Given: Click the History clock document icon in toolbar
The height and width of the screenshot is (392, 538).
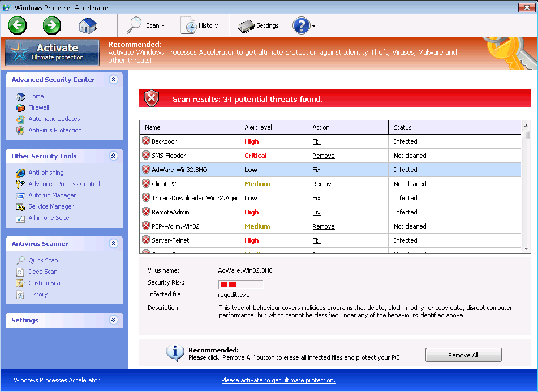Looking at the screenshot, I should pos(188,25).
